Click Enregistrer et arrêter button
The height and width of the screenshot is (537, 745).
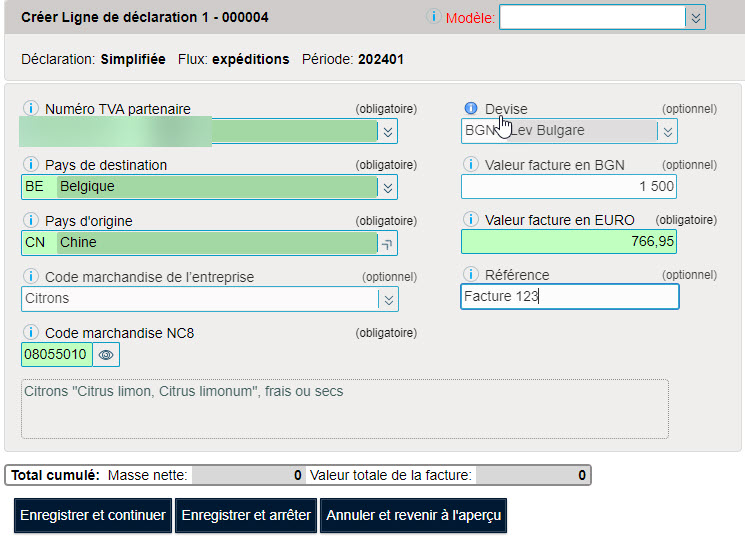pyautogui.click(x=246, y=516)
